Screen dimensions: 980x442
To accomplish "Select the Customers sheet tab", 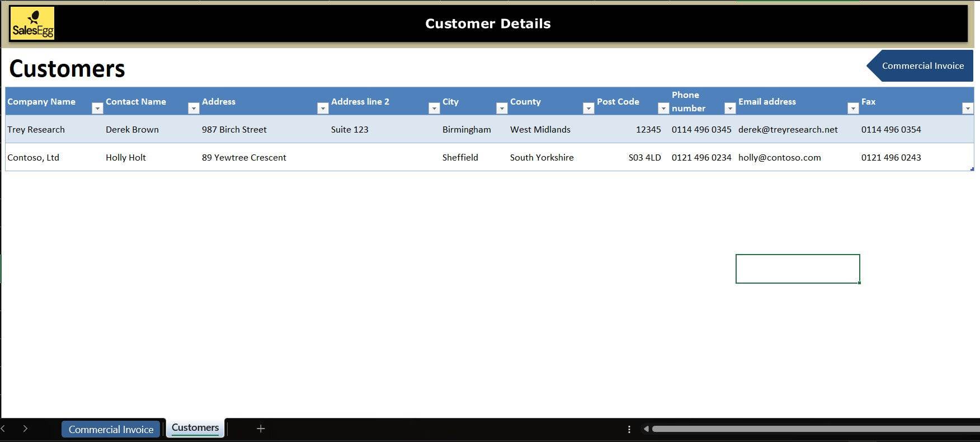I will pyautogui.click(x=195, y=428).
